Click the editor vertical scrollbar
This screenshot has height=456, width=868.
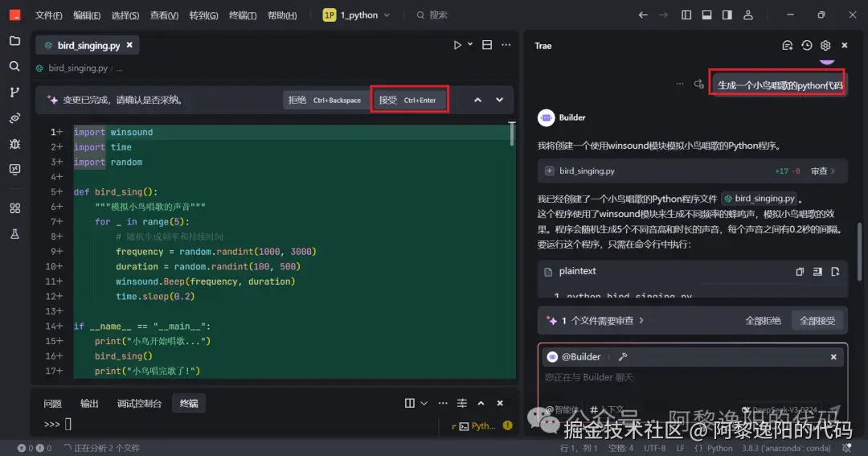[512, 134]
